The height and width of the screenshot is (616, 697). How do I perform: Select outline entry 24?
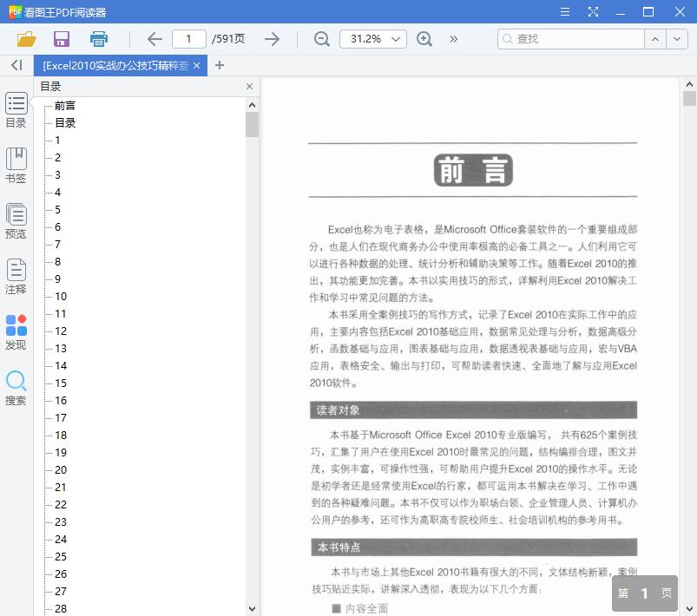(61, 539)
